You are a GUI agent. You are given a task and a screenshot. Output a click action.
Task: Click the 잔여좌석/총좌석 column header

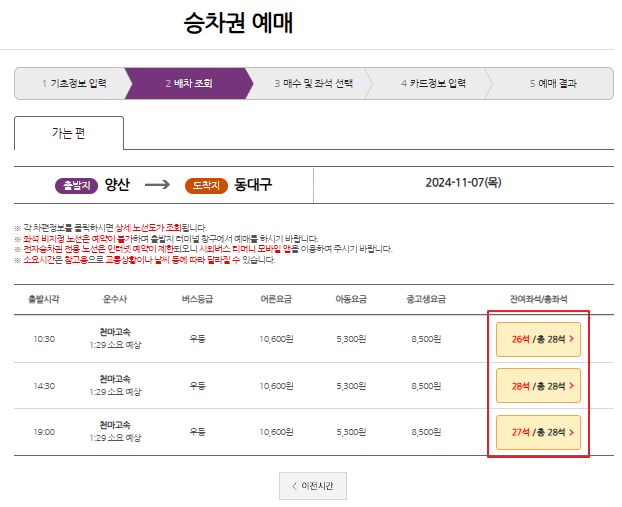pos(538,299)
